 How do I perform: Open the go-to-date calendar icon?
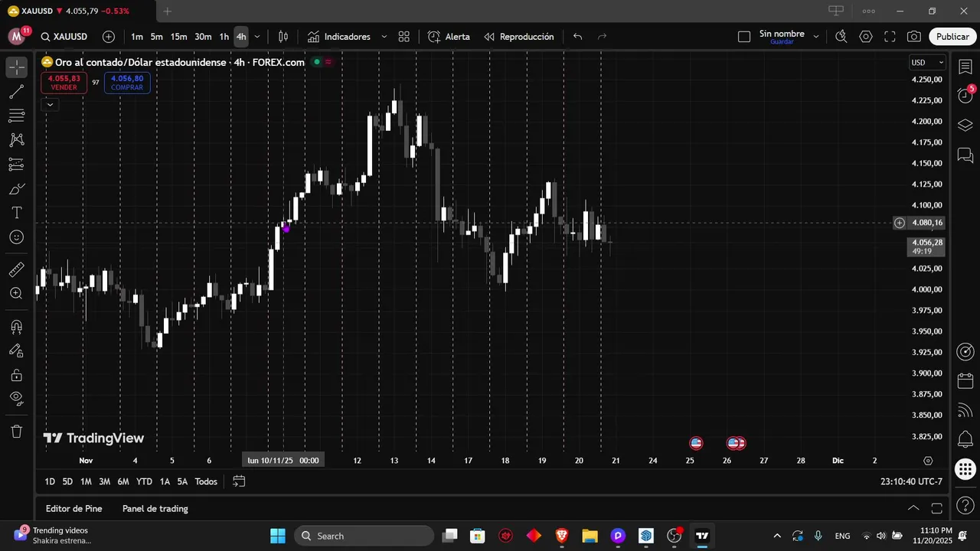pos(239,481)
